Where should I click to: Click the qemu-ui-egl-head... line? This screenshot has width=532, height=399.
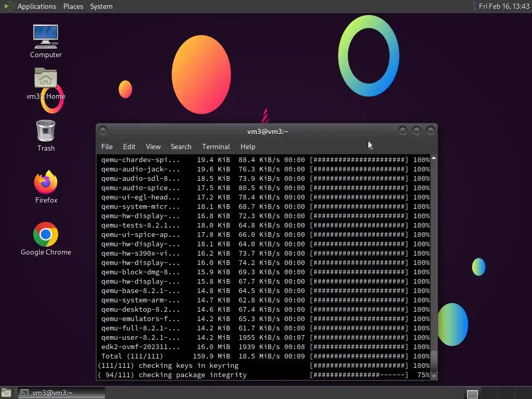(265, 197)
